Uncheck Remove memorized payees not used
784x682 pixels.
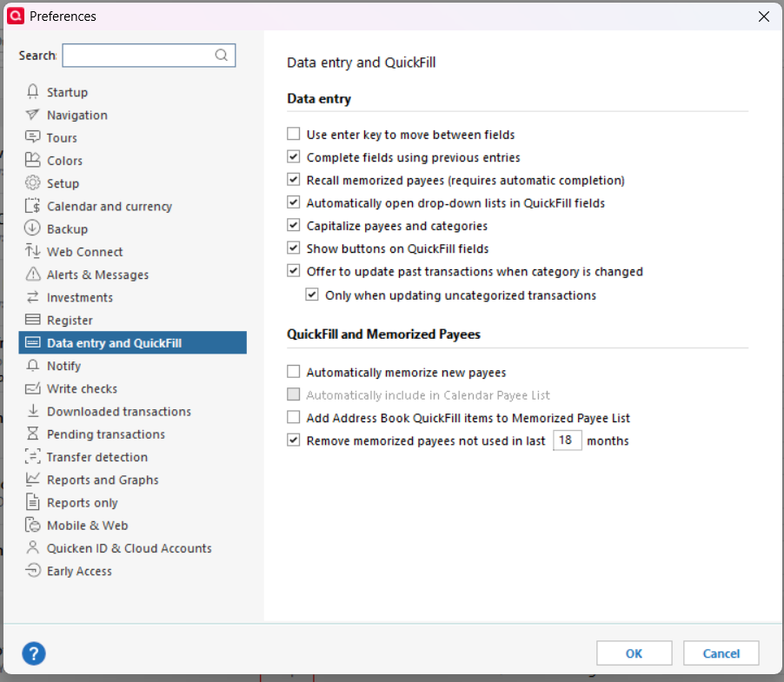coord(294,440)
